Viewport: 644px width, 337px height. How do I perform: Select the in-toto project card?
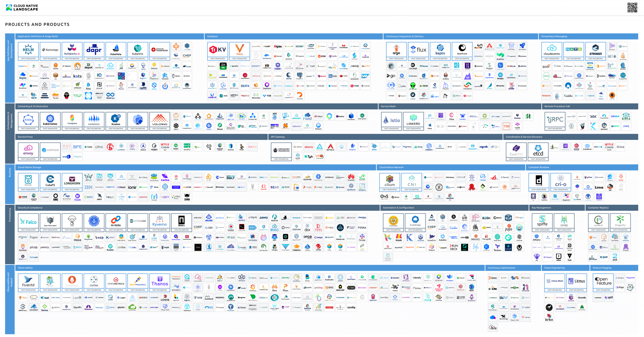pos(116,223)
